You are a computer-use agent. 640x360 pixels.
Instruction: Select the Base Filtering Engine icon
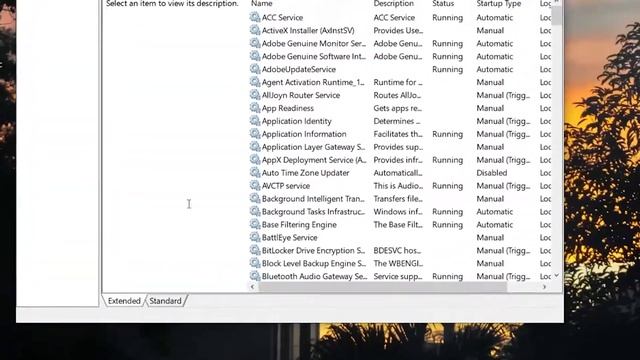(x=255, y=224)
